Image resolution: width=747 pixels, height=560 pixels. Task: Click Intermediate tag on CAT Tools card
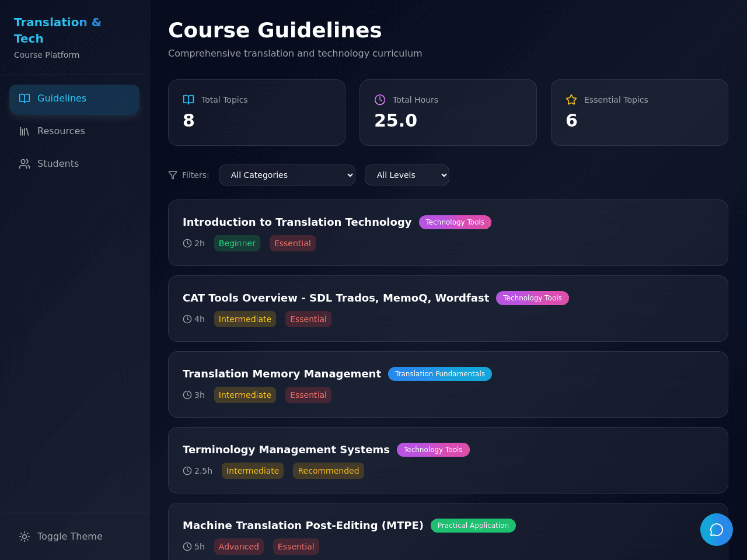[245, 319]
